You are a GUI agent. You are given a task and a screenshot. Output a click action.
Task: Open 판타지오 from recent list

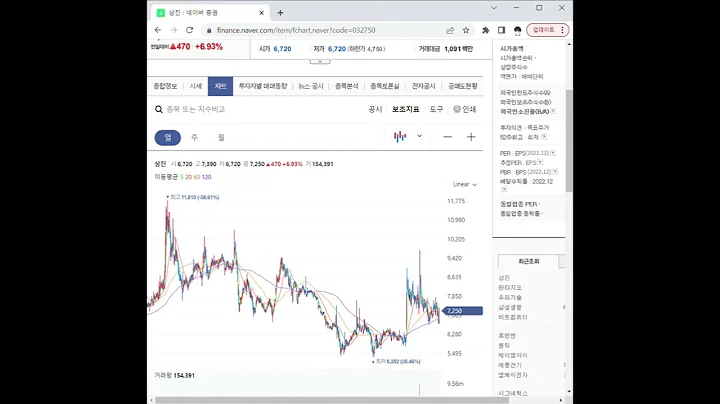(510, 287)
